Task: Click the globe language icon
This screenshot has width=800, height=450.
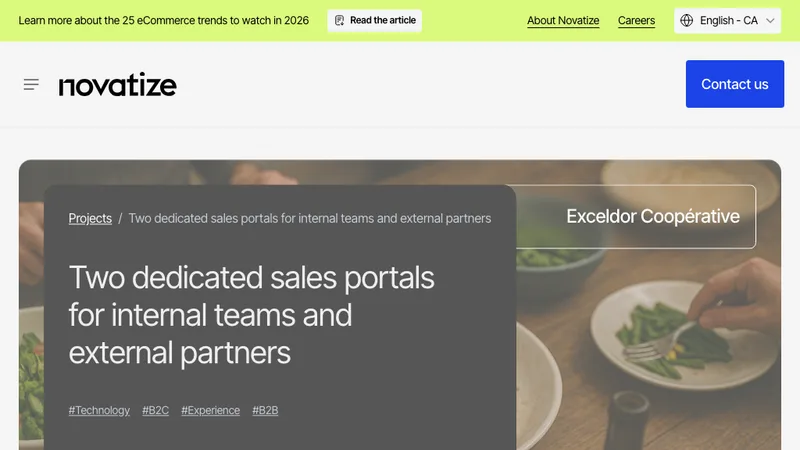Action: pyautogui.click(x=687, y=20)
